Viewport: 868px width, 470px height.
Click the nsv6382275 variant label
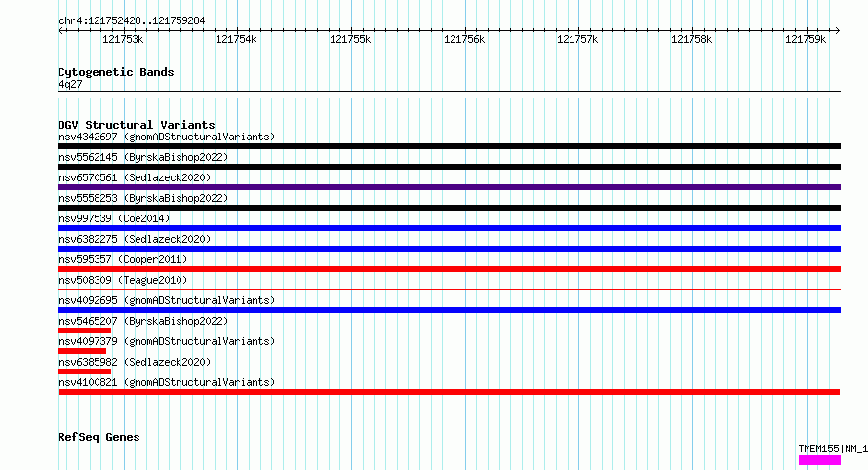(135, 239)
